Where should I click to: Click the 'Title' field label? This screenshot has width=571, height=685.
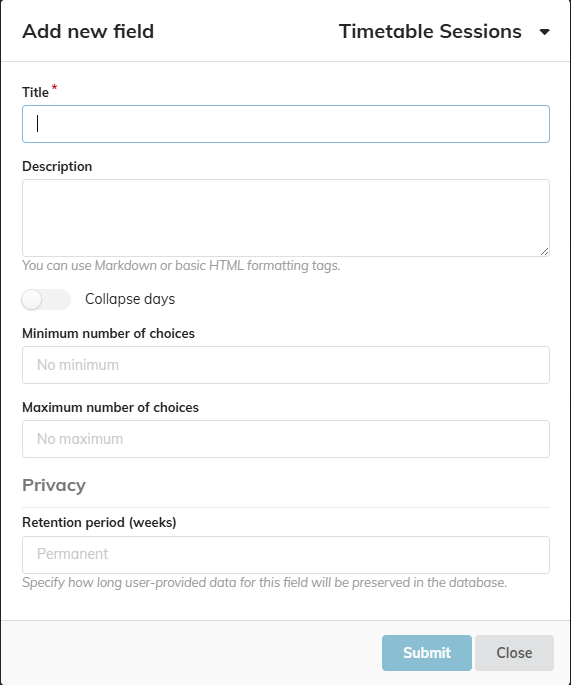click(35, 93)
